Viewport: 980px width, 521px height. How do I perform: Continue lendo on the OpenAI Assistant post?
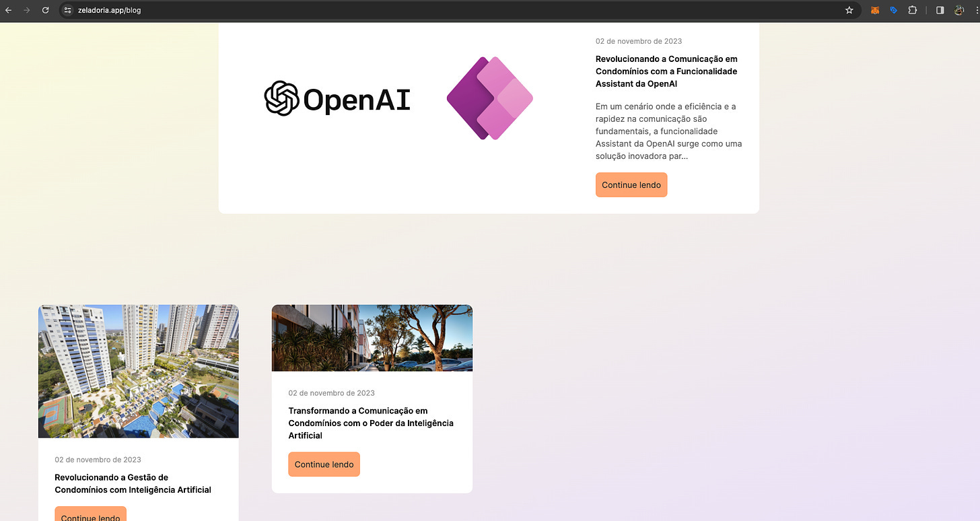631,185
